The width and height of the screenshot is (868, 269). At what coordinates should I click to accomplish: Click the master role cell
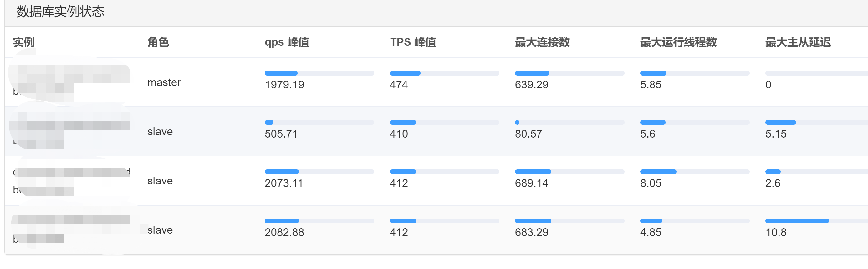pos(164,82)
